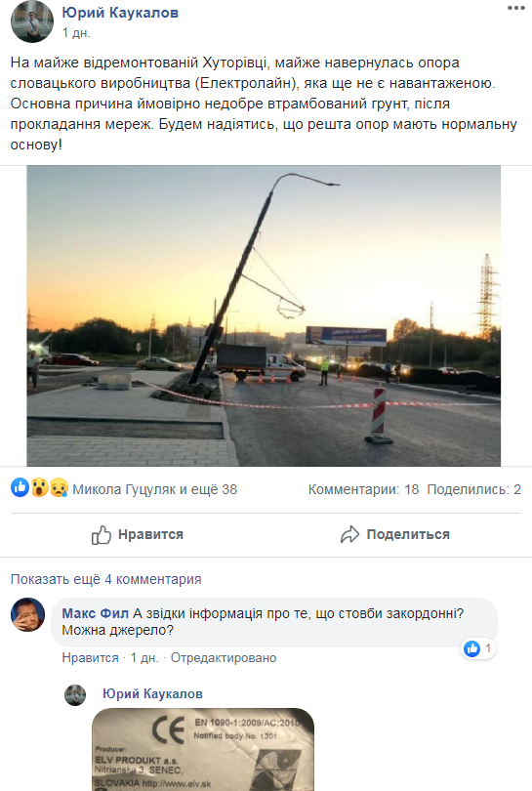Viewport: 532px width, 791px height.
Task: Open the leaning pole photo
Action: click(264, 315)
